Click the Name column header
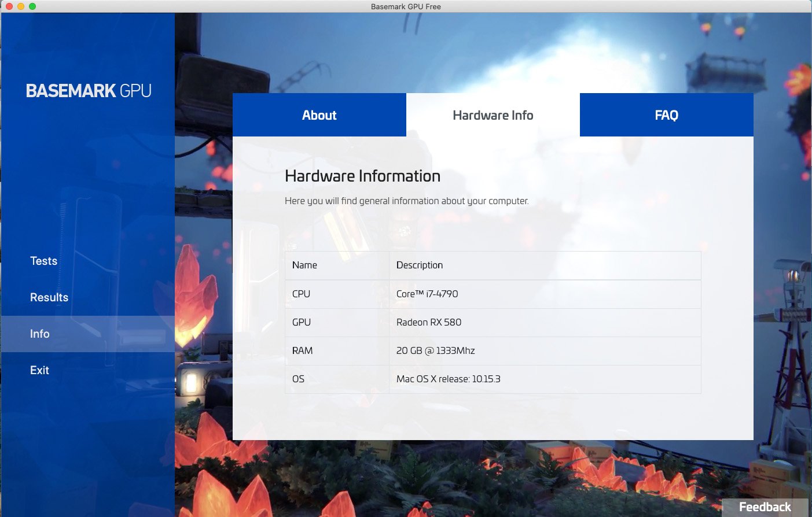 point(304,265)
